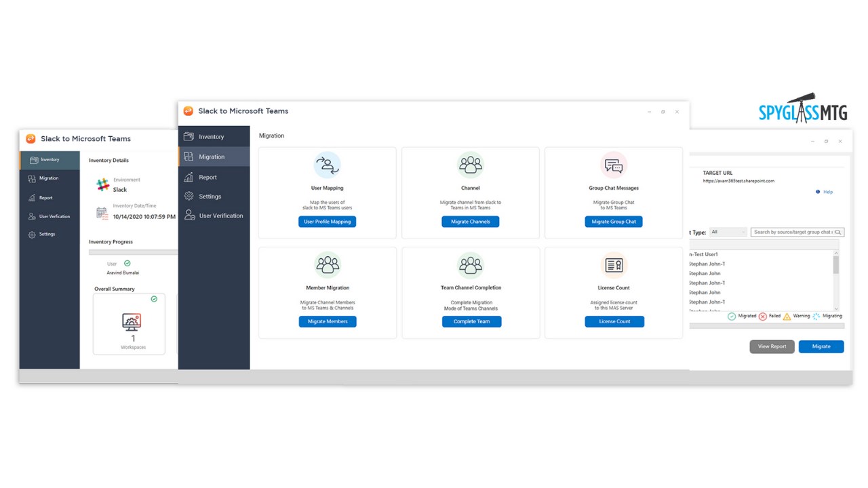Click the Spyglass MTG logo

pos(804,108)
